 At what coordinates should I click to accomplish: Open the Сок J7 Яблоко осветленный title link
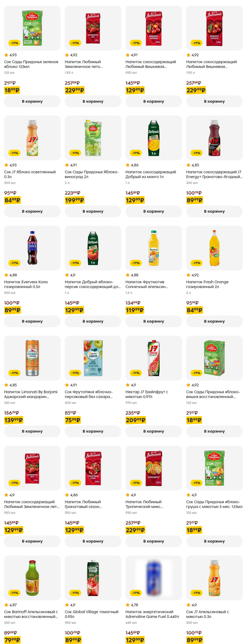tap(30, 174)
